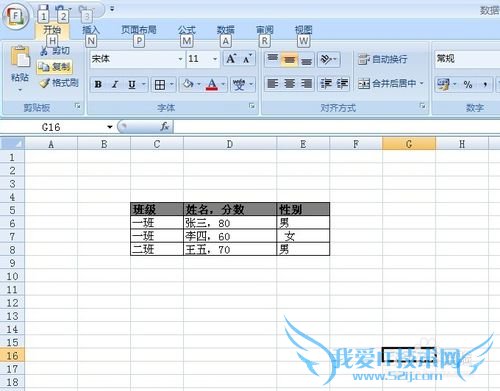Select the Format Painter brush
Viewport: 500px width, 391px height.
click(x=59, y=83)
